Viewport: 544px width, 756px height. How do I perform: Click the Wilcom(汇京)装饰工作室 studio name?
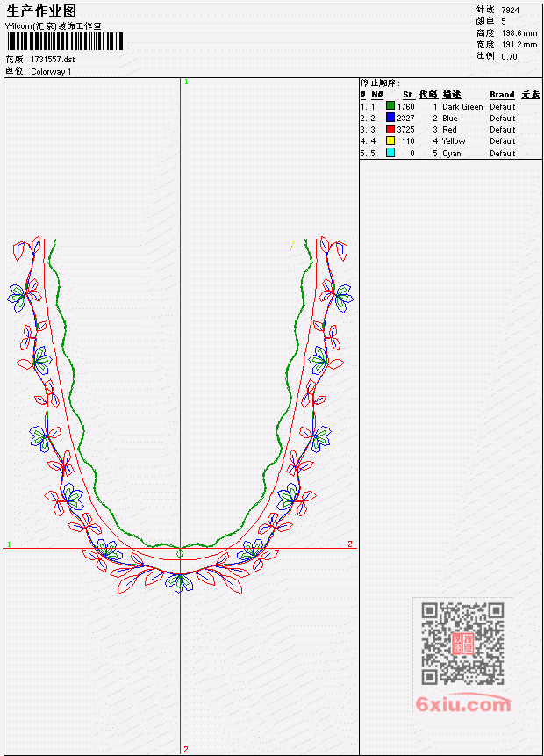(54, 26)
